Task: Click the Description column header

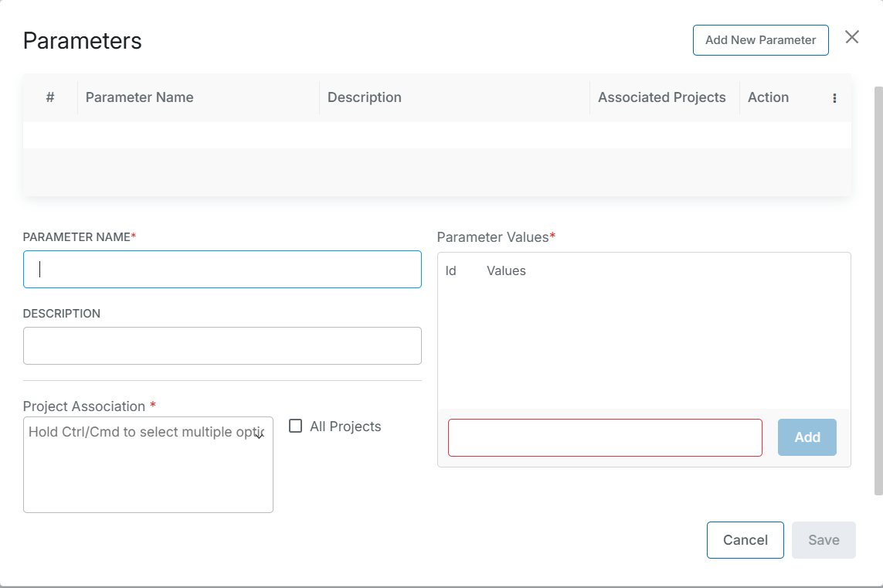Action: tap(364, 97)
